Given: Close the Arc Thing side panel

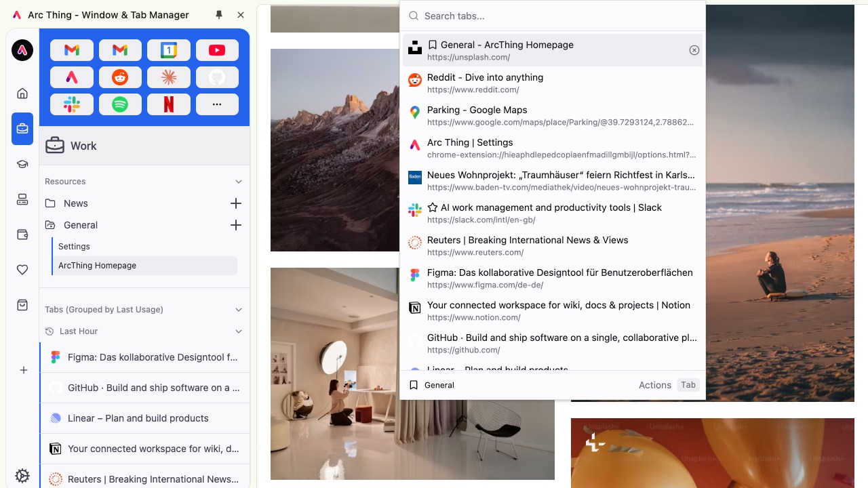Looking at the screenshot, I should click(241, 15).
